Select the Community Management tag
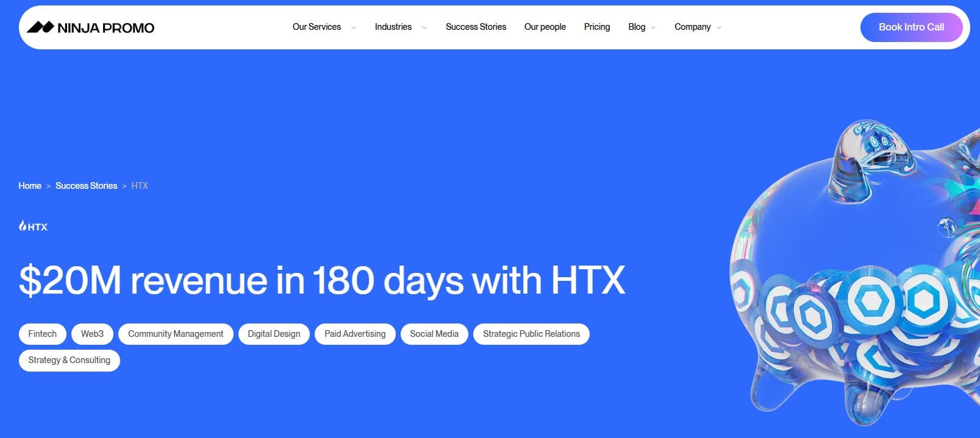The height and width of the screenshot is (438, 980). pyautogui.click(x=176, y=334)
